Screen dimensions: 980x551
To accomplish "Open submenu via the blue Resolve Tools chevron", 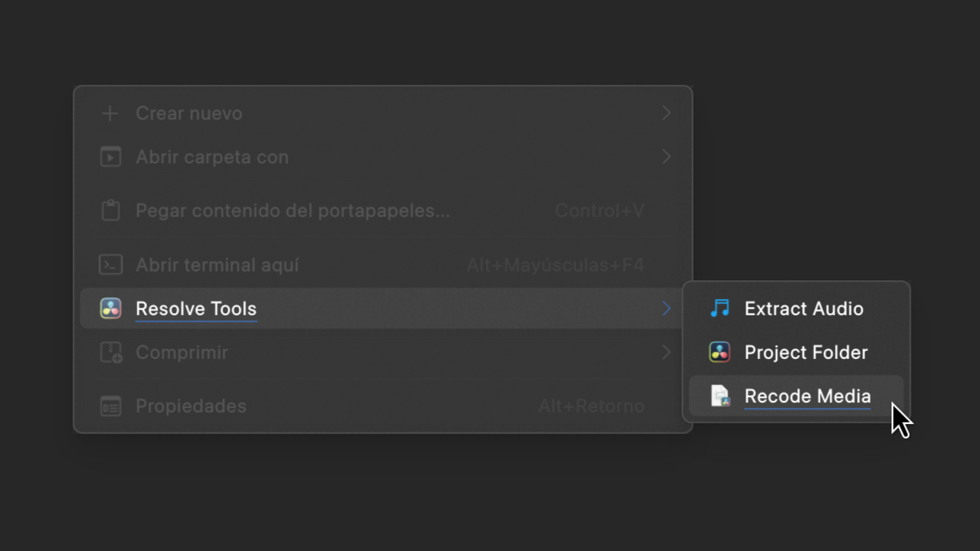I will (x=666, y=308).
